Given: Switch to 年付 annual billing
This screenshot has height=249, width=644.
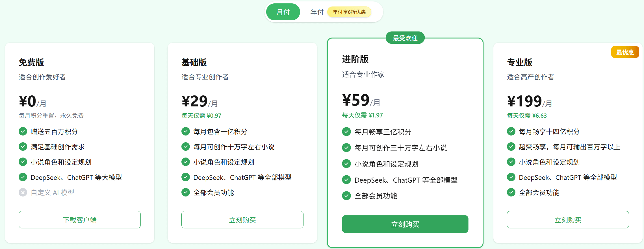Looking at the screenshot, I should click(316, 12).
